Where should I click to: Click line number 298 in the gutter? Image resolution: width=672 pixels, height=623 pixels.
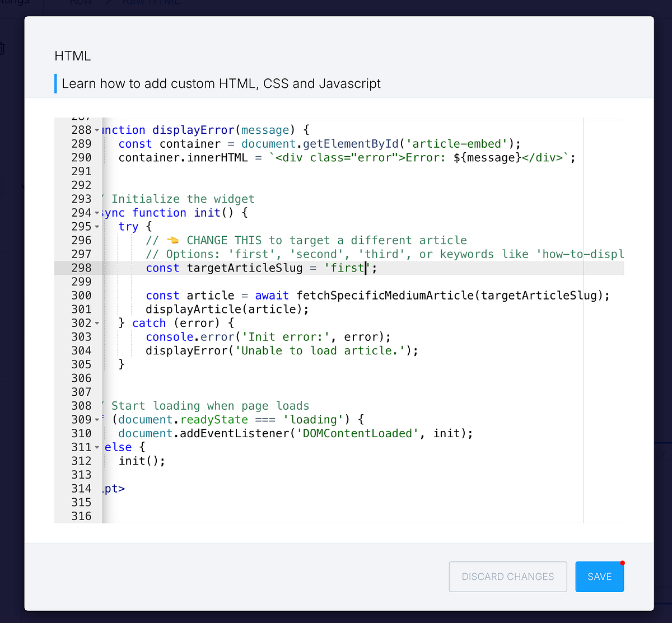82,268
